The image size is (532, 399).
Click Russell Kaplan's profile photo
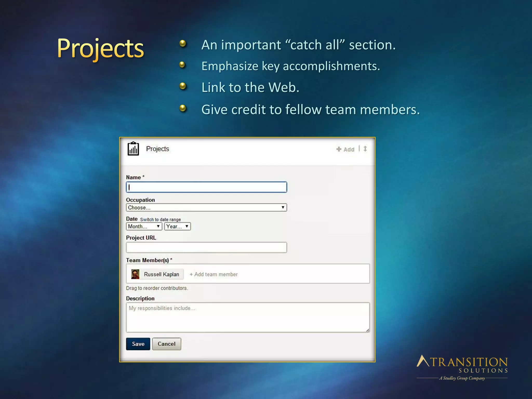tap(135, 274)
